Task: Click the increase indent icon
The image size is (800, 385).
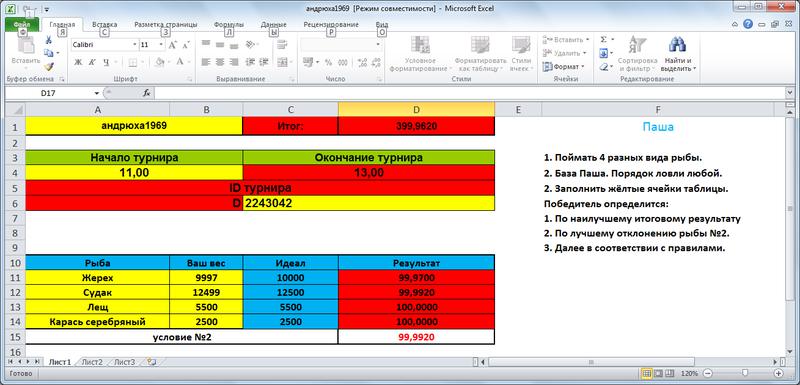Action: [264, 62]
